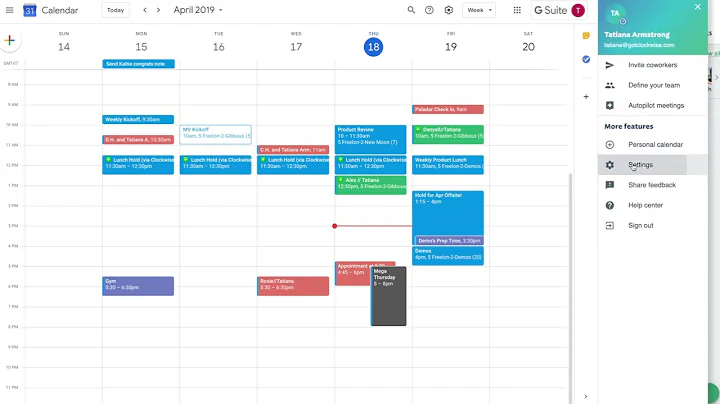720x404 pixels.
Task: Open Hold for Apr Offsite event
Action: tap(448, 211)
